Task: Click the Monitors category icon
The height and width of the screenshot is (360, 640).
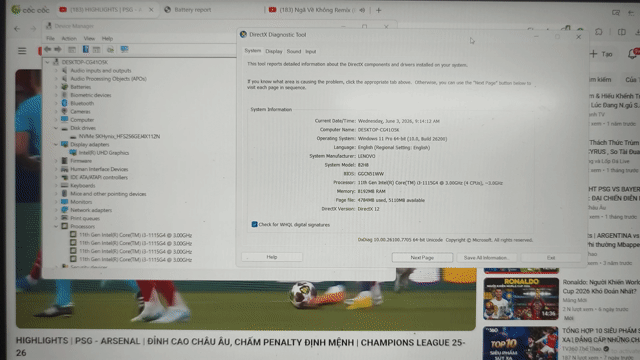Action: (64, 202)
